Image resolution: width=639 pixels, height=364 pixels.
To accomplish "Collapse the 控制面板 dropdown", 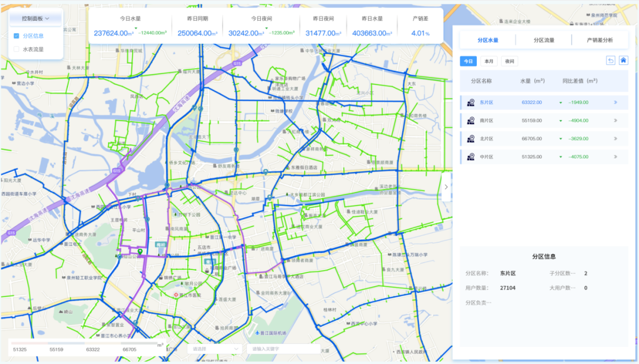I will tap(36, 18).
